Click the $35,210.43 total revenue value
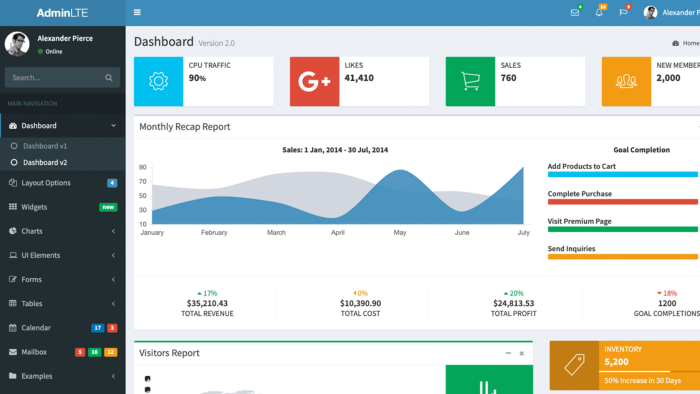The height and width of the screenshot is (394, 700). 207,303
